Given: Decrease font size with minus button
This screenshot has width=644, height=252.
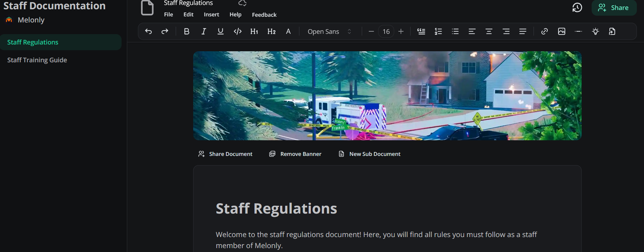Looking at the screenshot, I should point(371,32).
